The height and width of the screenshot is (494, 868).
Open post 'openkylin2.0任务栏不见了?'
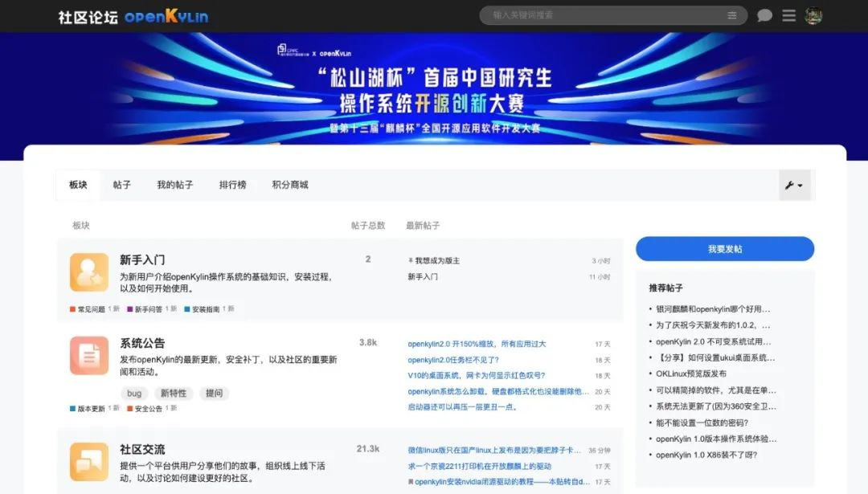click(453, 360)
